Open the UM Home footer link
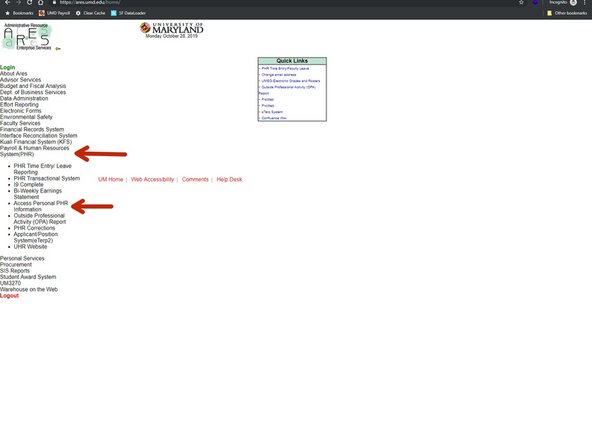 click(x=111, y=179)
